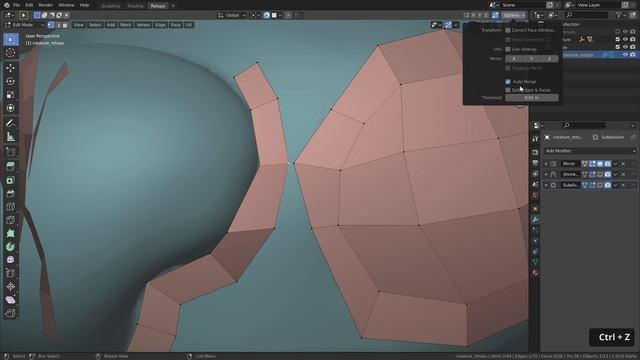Select the Move tool
The width and height of the screenshot is (640, 360).
tap(11, 67)
